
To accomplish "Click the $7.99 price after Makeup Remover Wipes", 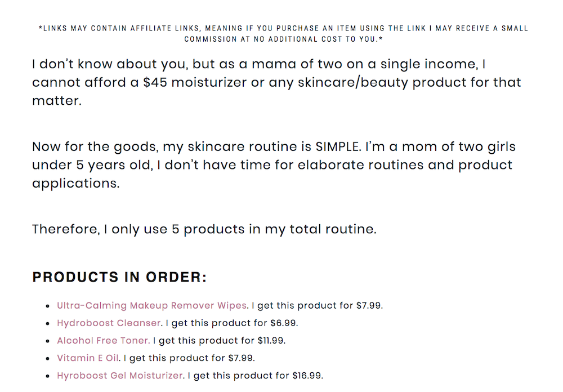I will (x=369, y=306).
